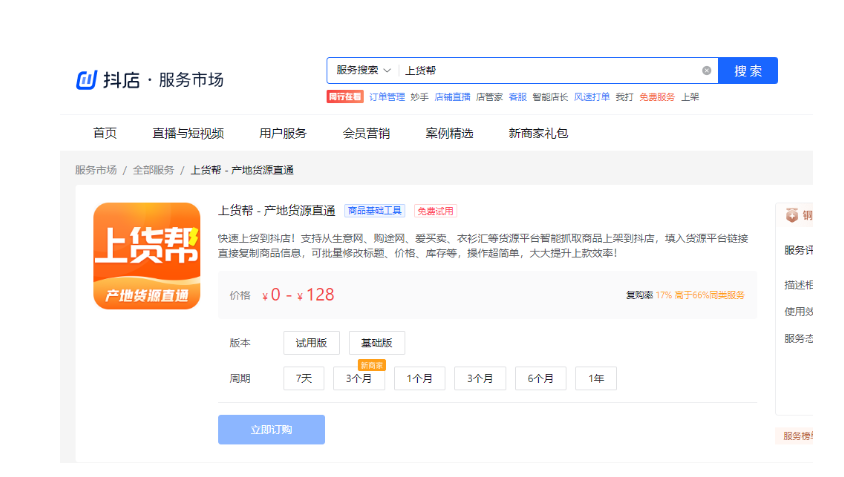Select the 基础版 version option
The image size is (844, 477).
[x=377, y=343]
